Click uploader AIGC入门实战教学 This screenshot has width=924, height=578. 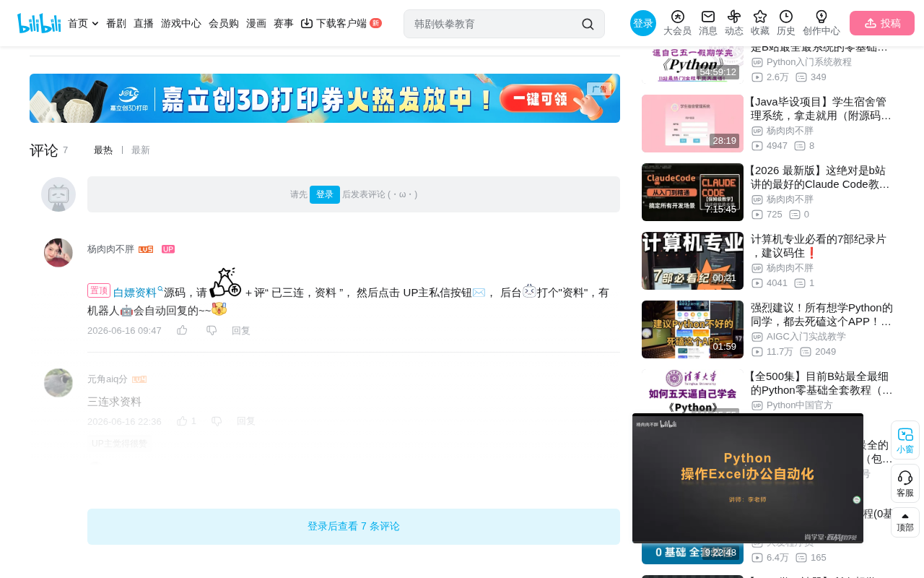[x=806, y=337]
